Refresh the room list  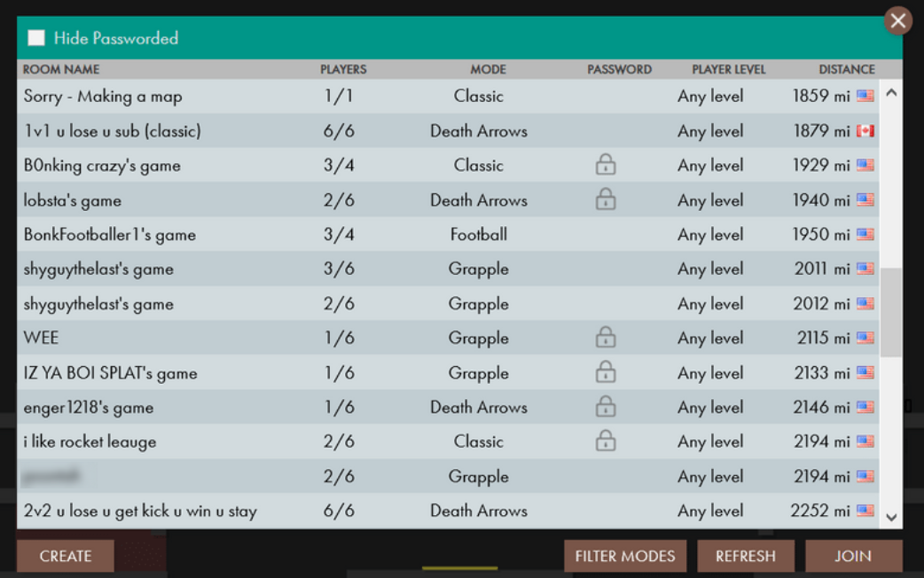click(745, 556)
